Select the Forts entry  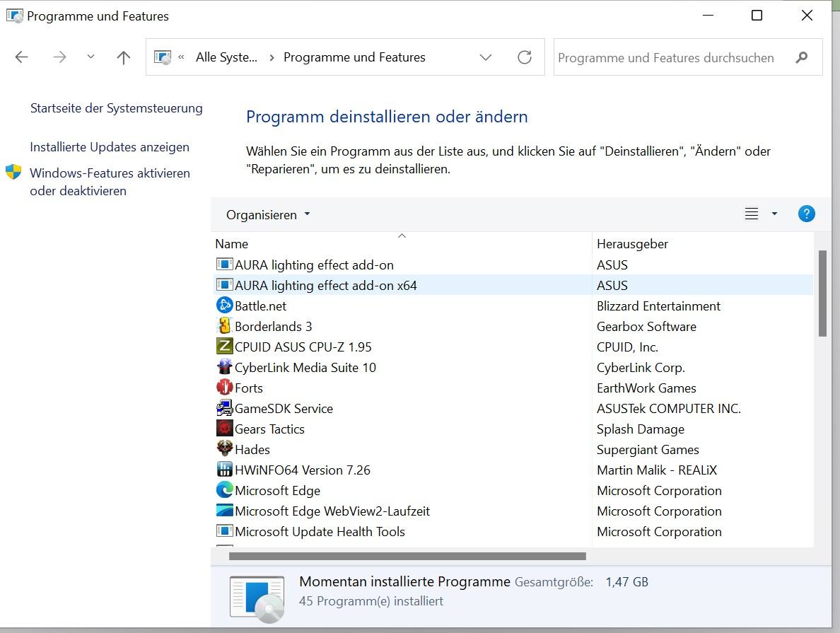click(249, 388)
